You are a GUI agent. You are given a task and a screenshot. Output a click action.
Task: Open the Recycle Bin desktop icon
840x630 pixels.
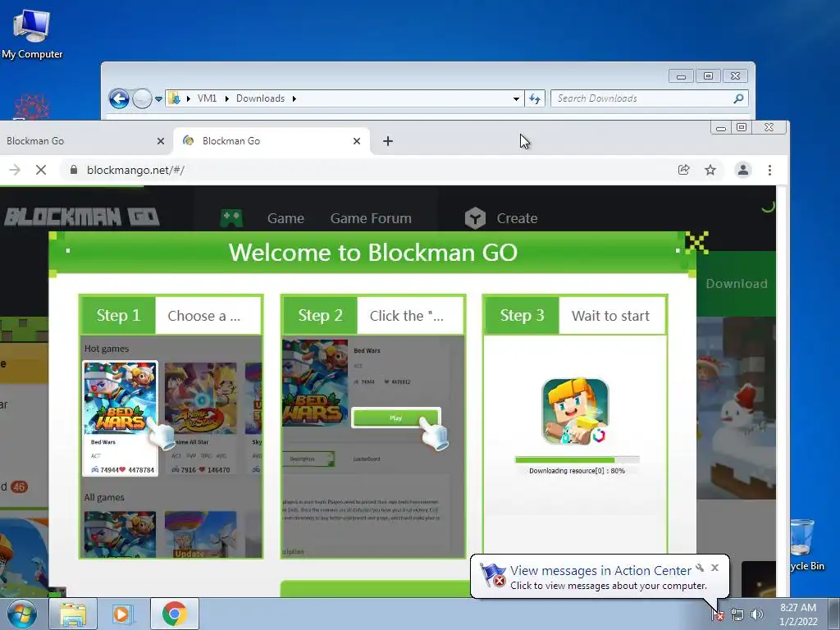click(x=806, y=544)
